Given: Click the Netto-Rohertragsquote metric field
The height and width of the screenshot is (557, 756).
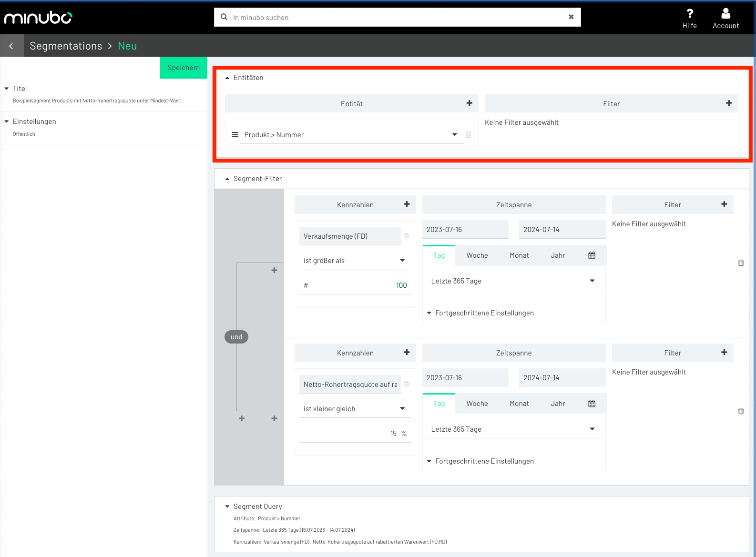Looking at the screenshot, I should click(x=350, y=385).
